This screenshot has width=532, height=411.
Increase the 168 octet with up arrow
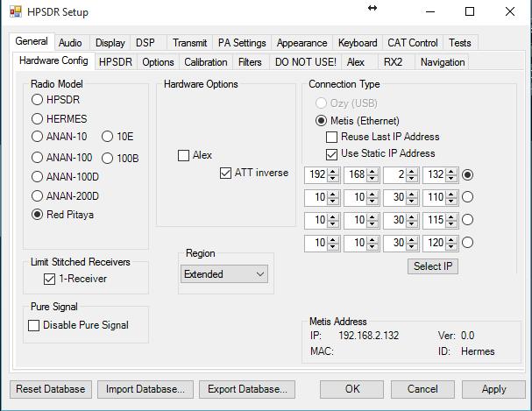(372, 171)
